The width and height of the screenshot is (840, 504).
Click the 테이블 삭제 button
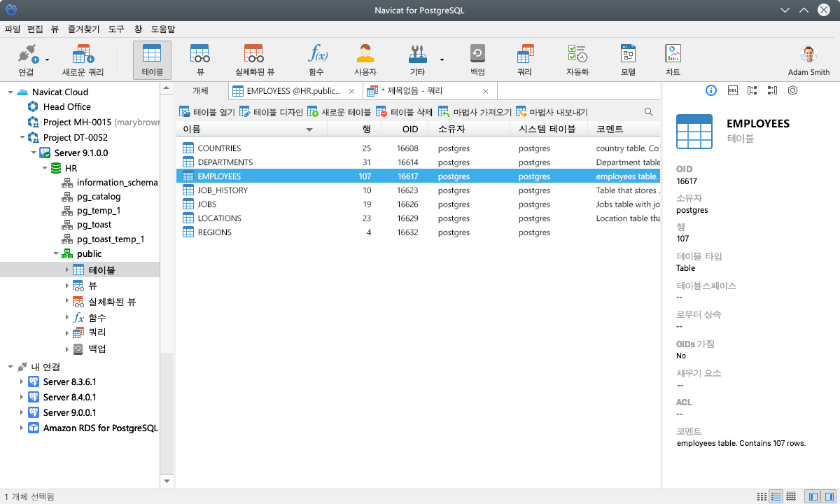tap(405, 112)
